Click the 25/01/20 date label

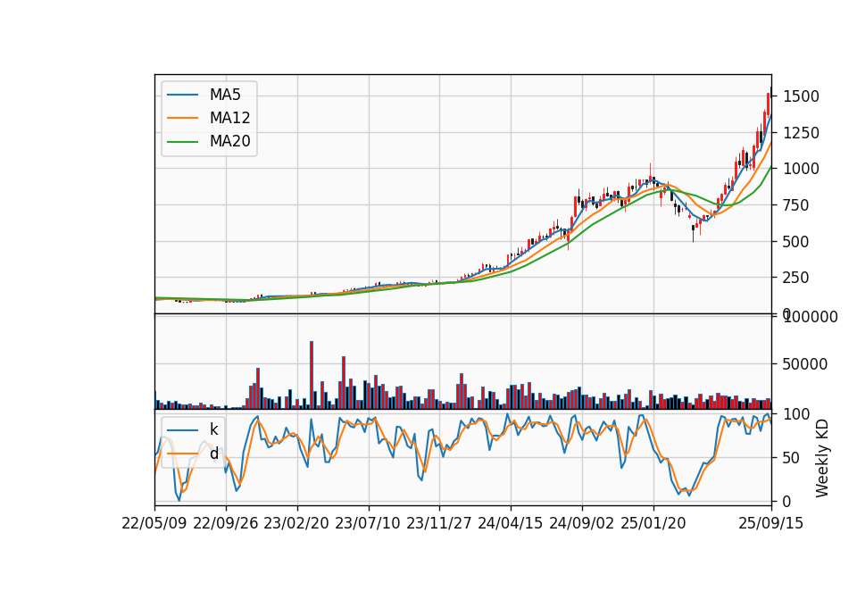coord(653,524)
